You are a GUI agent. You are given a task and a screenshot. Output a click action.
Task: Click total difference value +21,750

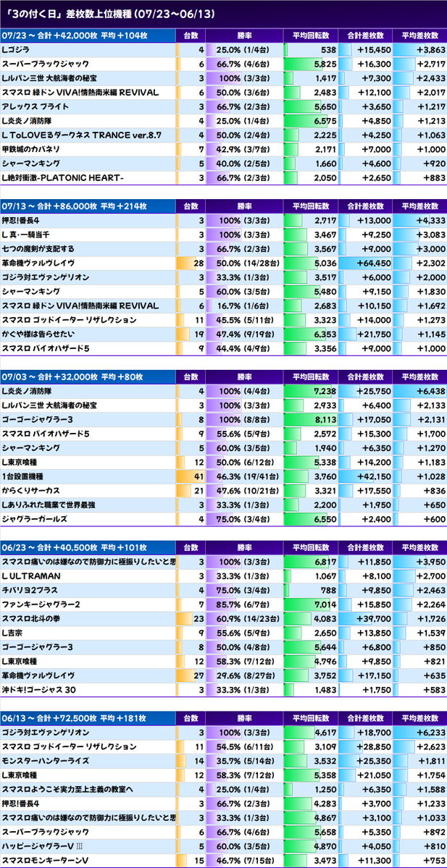click(373, 334)
